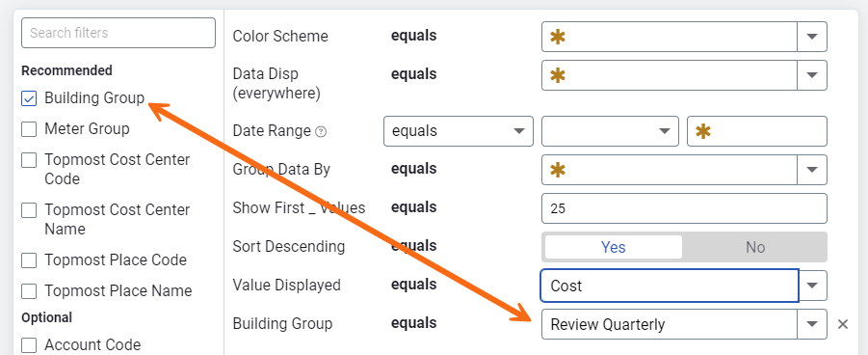Uncheck the Building Group checkbox
Screen dimensions: 868x355
coord(29,98)
